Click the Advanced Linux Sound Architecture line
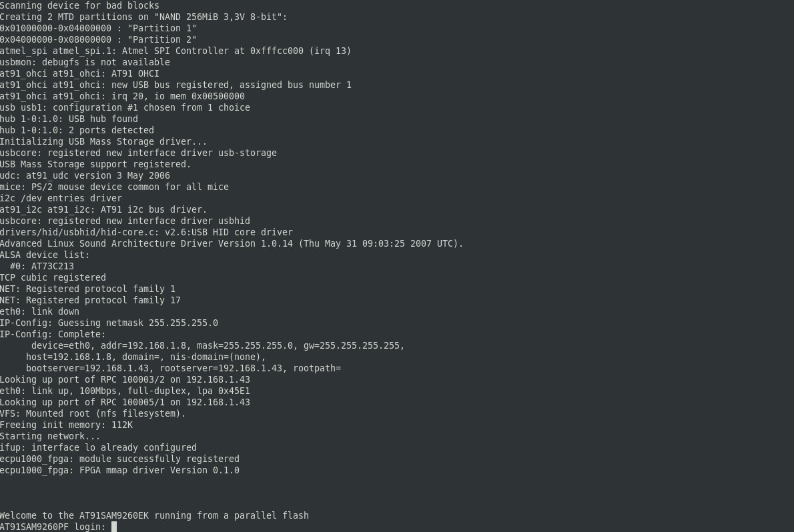Viewport: 794px width, 532px height. [x=232, y=243]
